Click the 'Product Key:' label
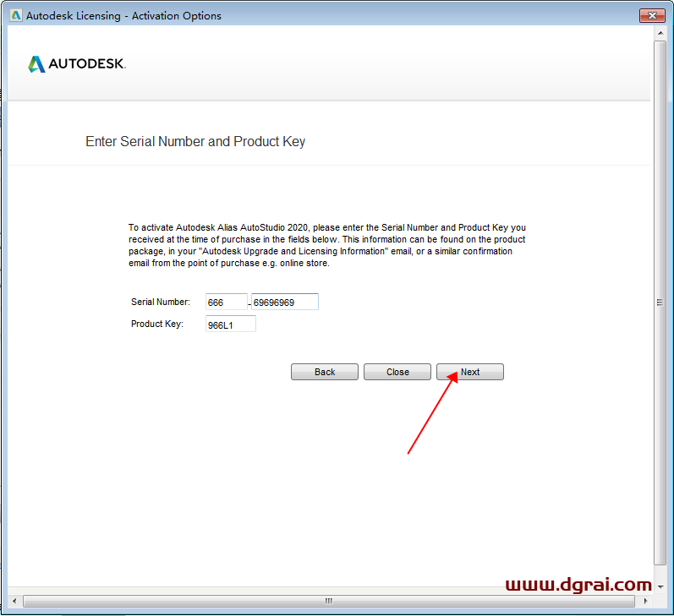The width and height of the screenshot is (674, 616). tap(157, 324)
